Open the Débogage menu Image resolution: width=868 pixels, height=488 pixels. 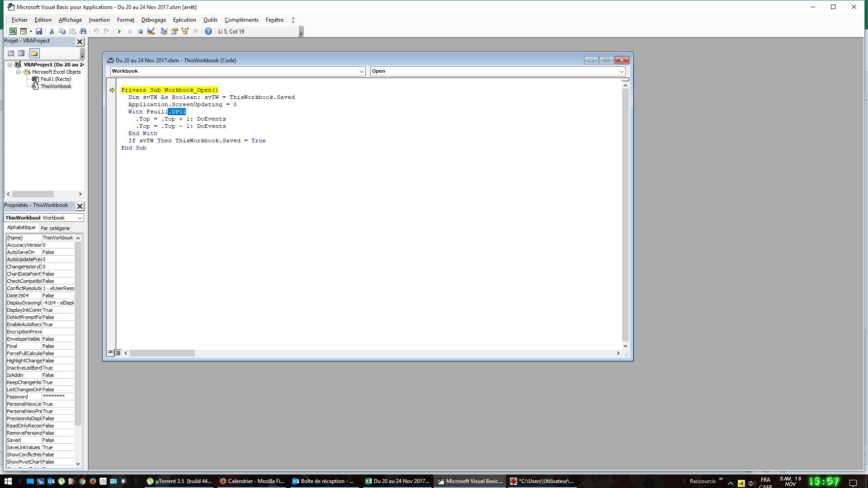(154, 20)
